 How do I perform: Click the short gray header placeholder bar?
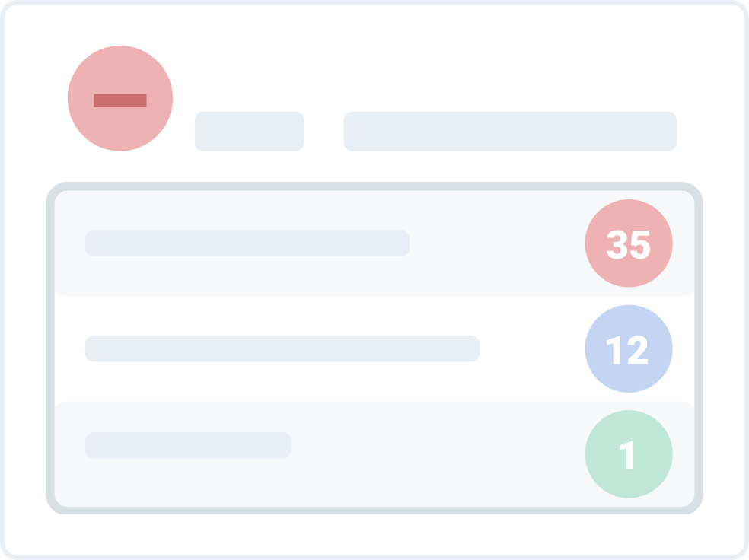pyautogui.click(x=250, y=132)
